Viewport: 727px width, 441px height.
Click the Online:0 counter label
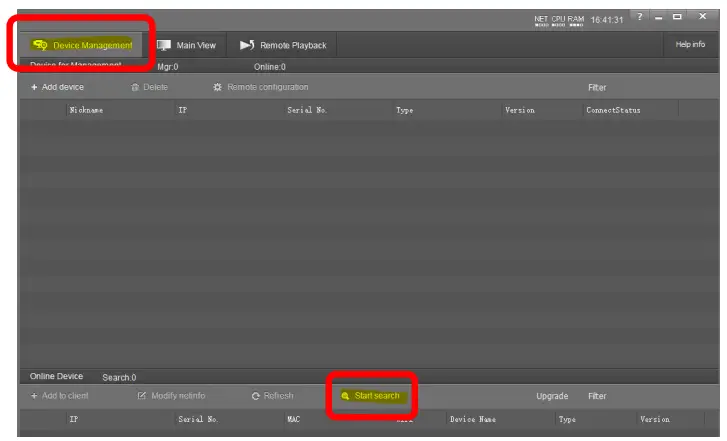[x=269, y=67]
